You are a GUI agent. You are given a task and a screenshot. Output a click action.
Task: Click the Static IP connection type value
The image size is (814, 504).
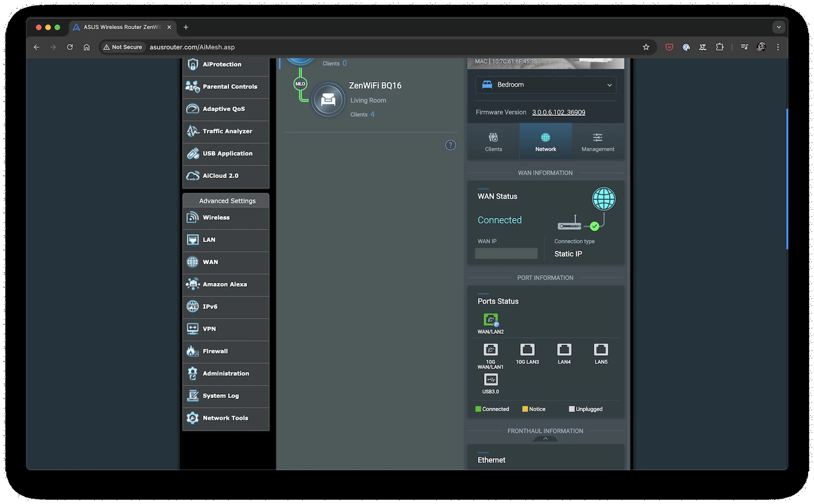tap(568, 254)
